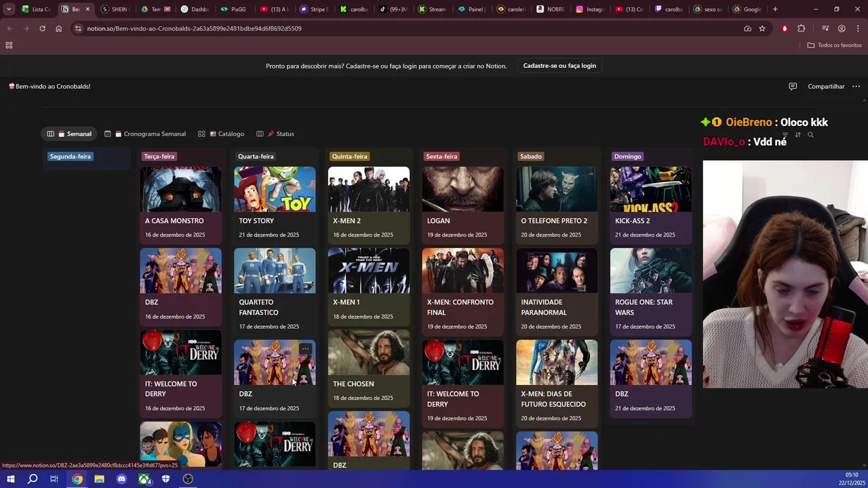Open the Chrome profile avatar icon

click(842, 28)
